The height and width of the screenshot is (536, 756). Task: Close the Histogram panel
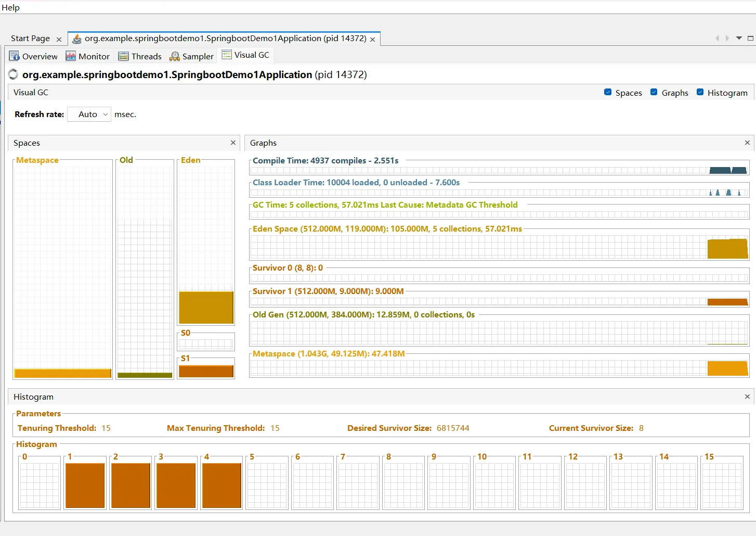click(x=747, y=397)
